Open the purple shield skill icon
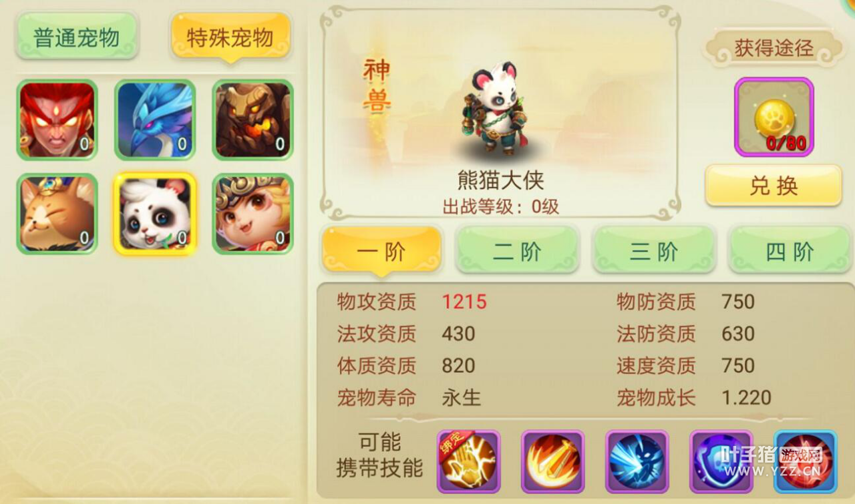Screen dimensions: 855x504 721,461
